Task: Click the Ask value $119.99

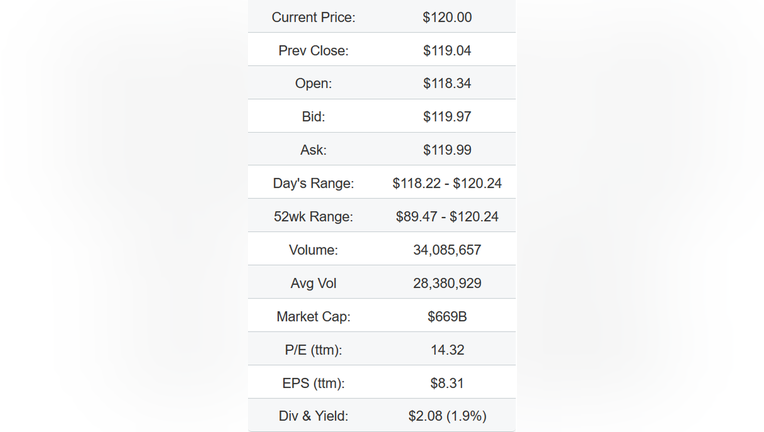Action: coord(447,150)
